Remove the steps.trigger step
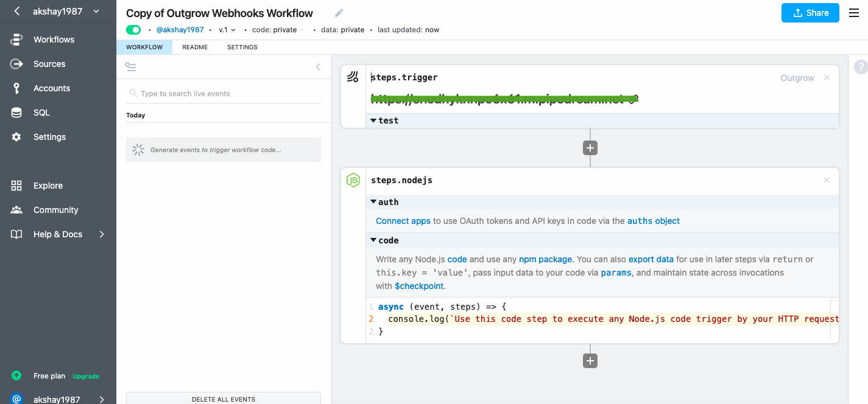 [x=827, y=77]
